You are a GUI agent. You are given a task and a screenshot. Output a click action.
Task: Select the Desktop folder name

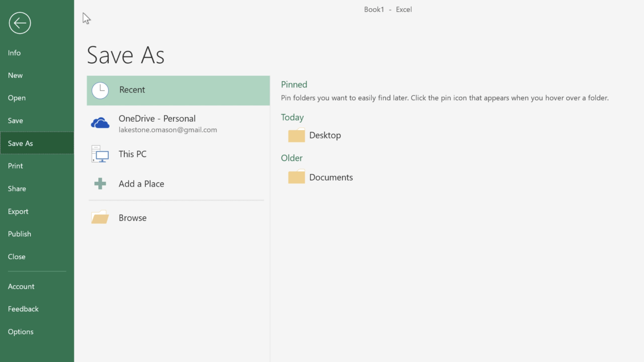(325, 135)
